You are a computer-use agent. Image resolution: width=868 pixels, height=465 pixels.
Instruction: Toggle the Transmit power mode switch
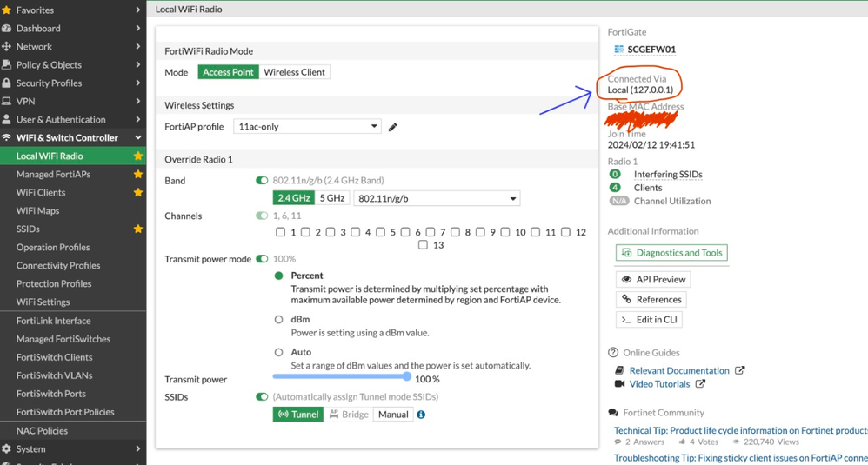coord(262,259)
